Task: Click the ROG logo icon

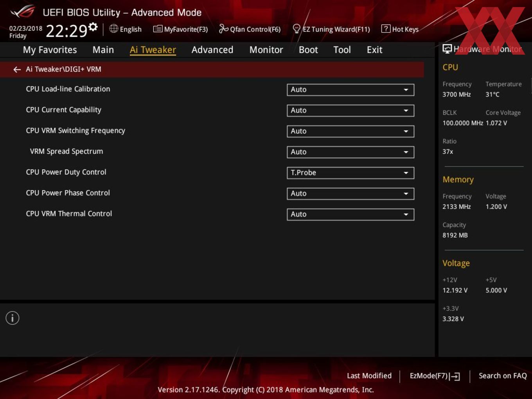Action: pos(23,12)
